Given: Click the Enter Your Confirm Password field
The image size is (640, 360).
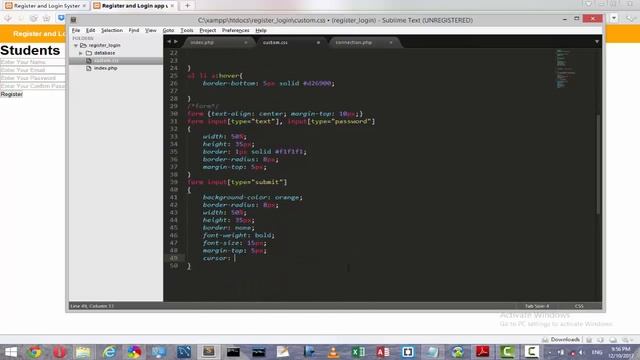Looking at the screenshot, I should [x=33, y=86].
